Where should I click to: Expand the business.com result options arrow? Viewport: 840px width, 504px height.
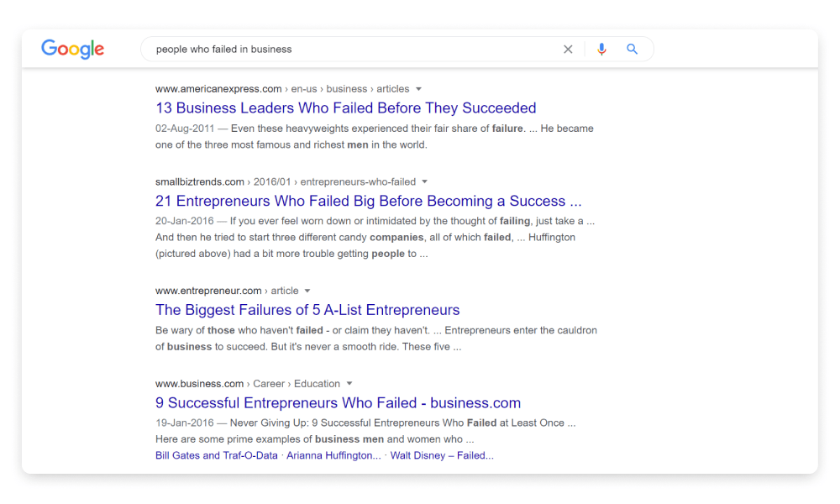pos(349,384)
